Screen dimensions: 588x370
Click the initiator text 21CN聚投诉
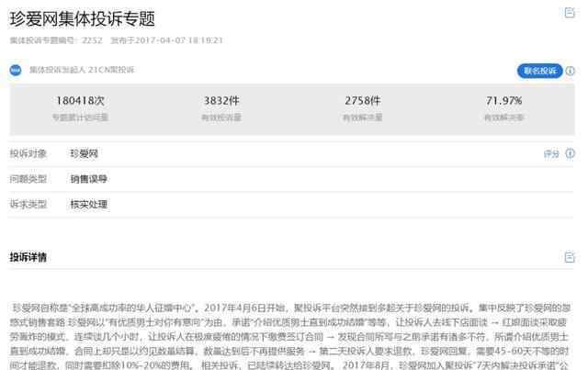[x=111, y=70]
